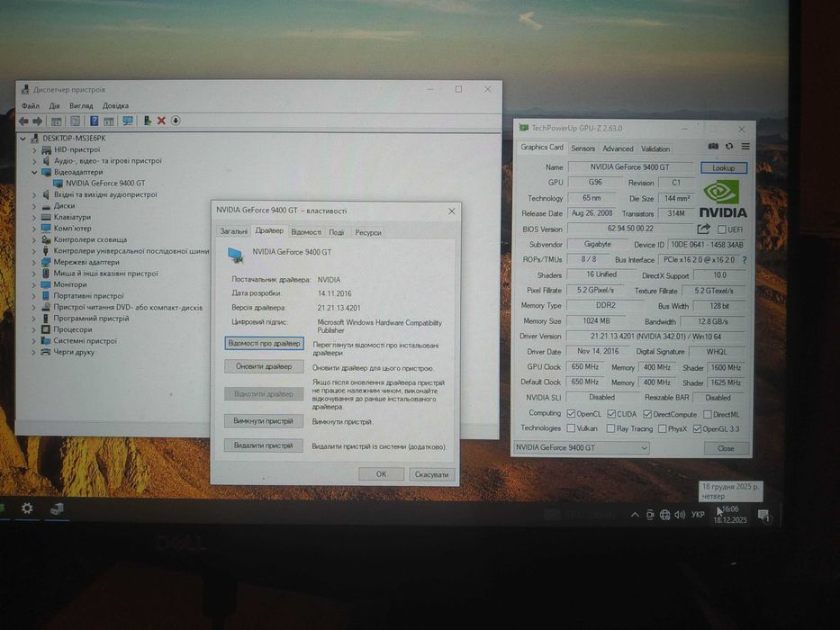
Task: Toggle the OpenCL checkbox
Action: [571, 414]
